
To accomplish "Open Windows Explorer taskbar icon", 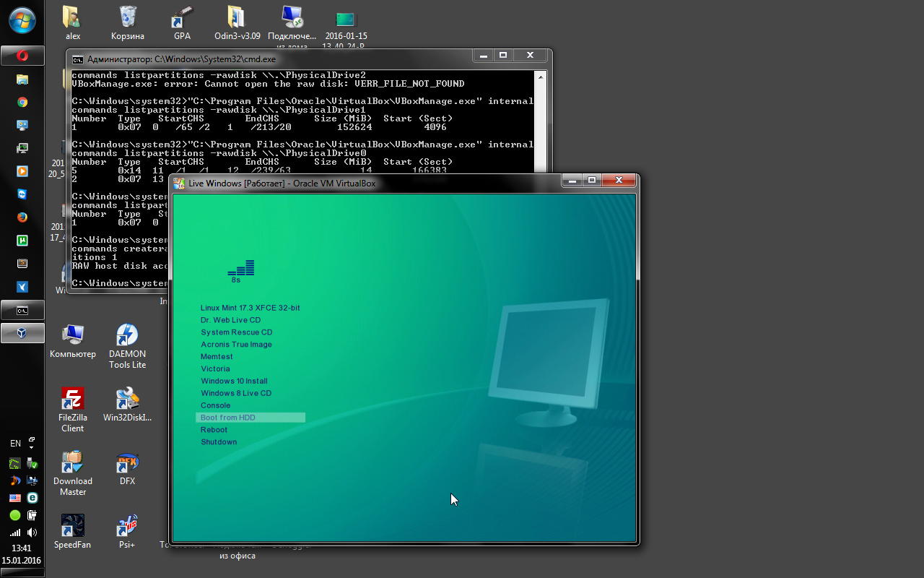I will [x=22, y=79].
